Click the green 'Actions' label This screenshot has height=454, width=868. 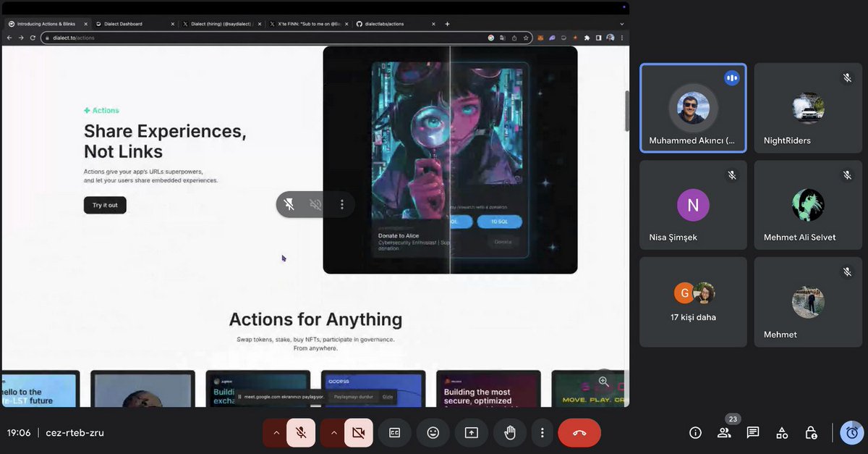[101, 111]
